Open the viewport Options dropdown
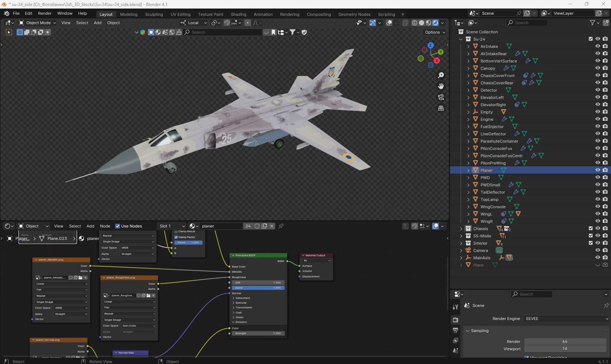The width and height of the screenshot is (611, 364). 435,32
